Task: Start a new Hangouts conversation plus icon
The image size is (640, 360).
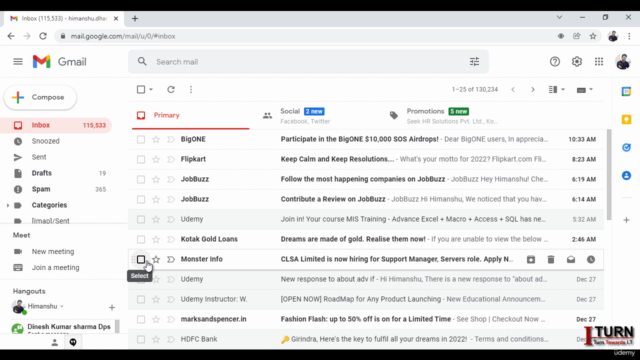Action: pyautogui.click(x=112, y=307)
